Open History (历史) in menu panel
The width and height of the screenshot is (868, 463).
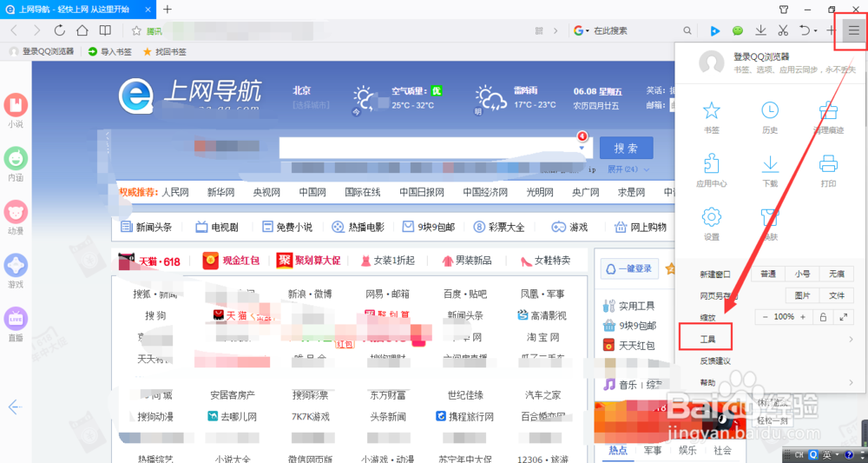pos(770,118)
